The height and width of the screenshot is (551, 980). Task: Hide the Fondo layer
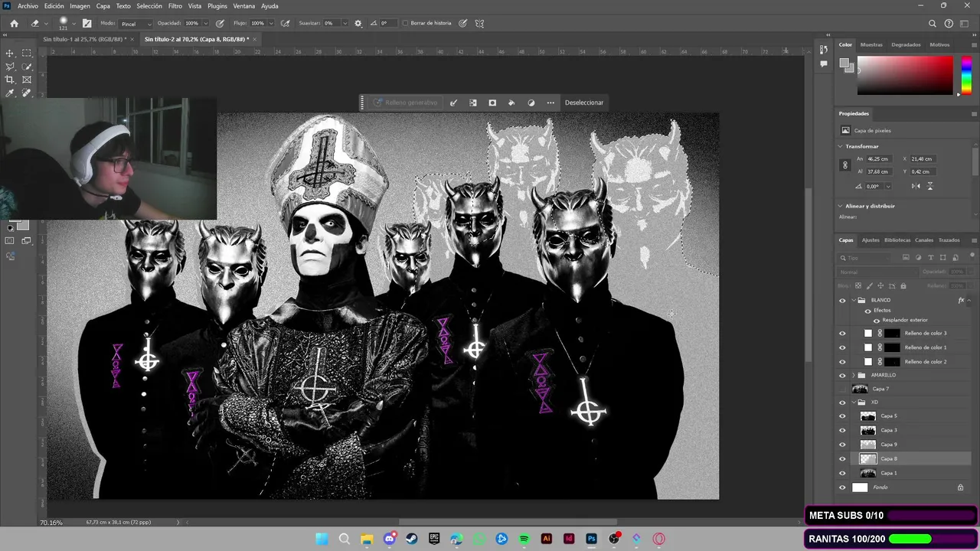(x=842, y=487)
